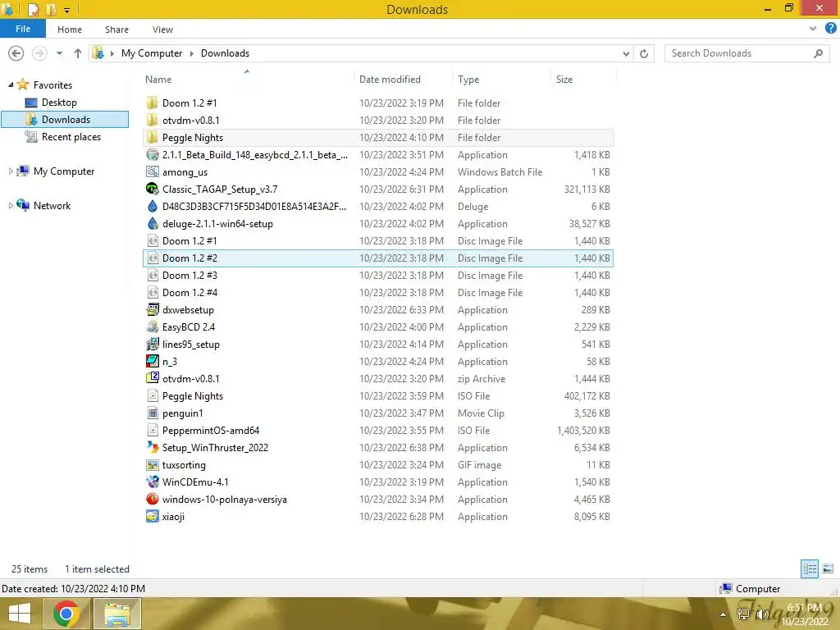Screen dimensions: 840x630
Task: Click the Doom 1.2 #1 folder icon
Action: [152, 103]
